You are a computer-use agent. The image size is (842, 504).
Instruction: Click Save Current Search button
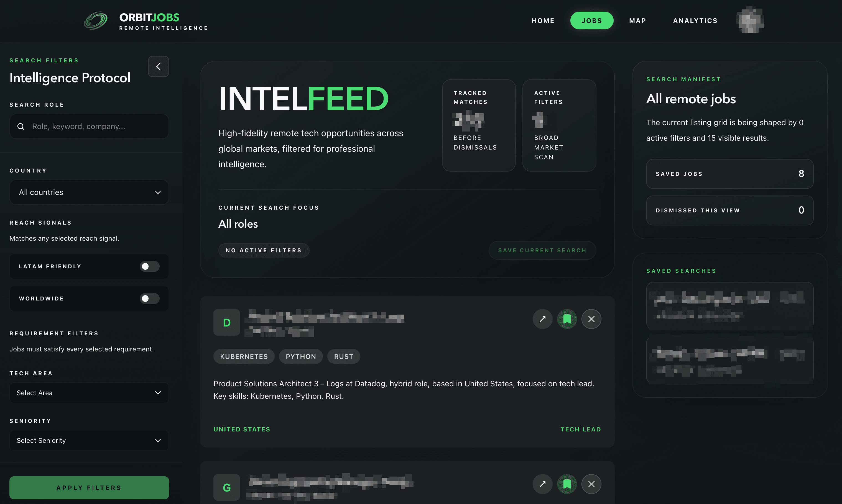click(542, 250)
